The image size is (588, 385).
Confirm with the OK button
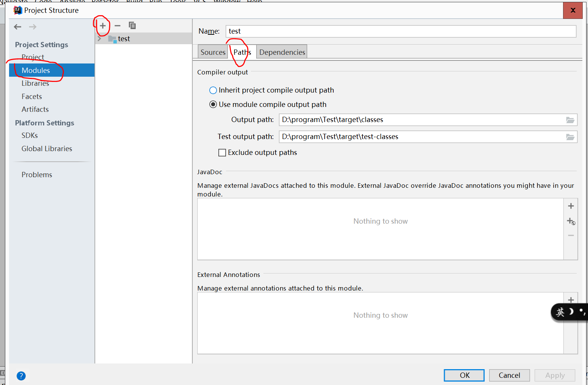(x=464, y=375)
